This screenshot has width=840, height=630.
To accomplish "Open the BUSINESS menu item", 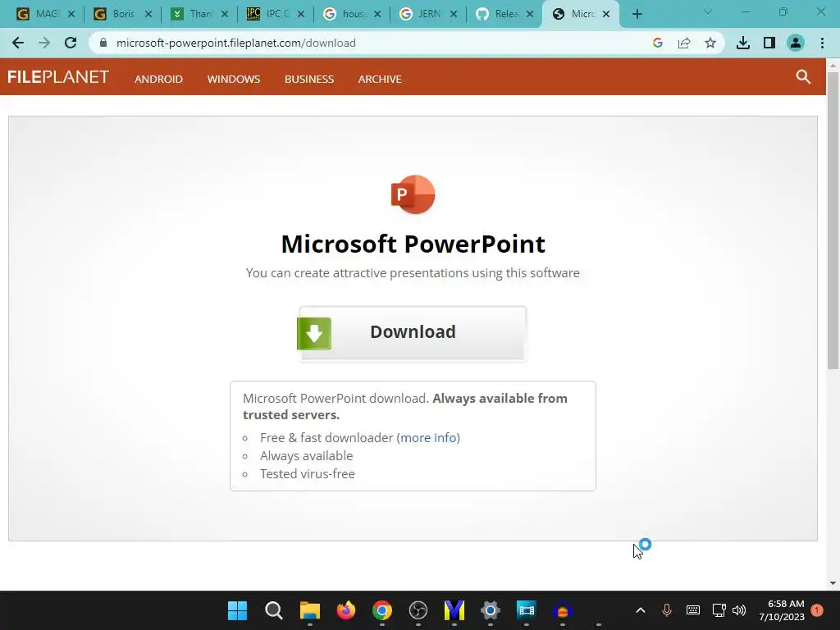I will [309, 79].
